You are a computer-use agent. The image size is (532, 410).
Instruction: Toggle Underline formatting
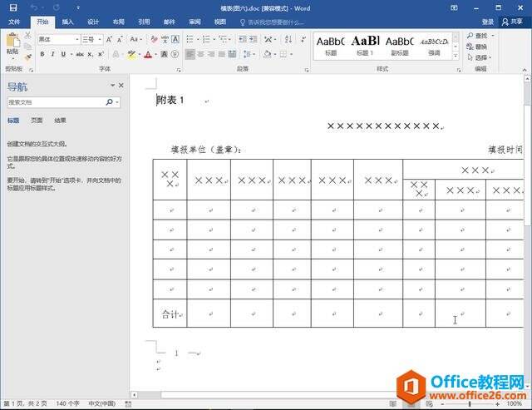pyautogui.click(x=63, y=54)
